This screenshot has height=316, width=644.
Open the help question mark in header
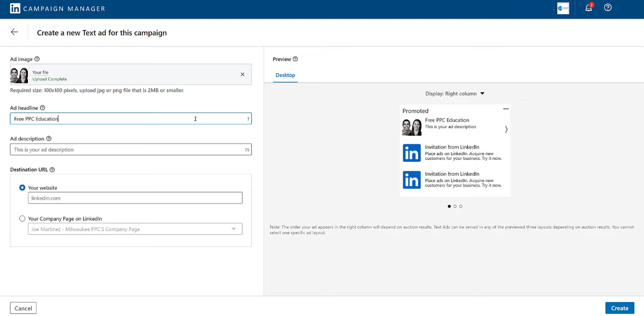608,8
